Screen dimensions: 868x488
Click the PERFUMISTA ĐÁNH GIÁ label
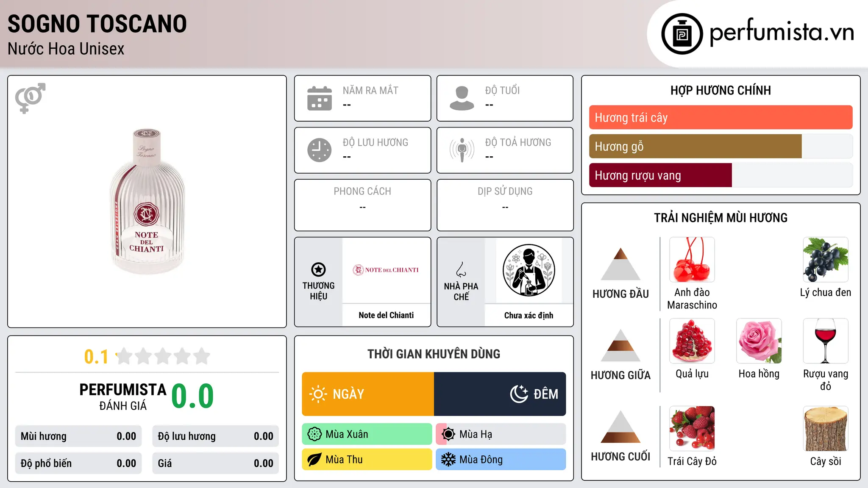click(x=123, y=396)
